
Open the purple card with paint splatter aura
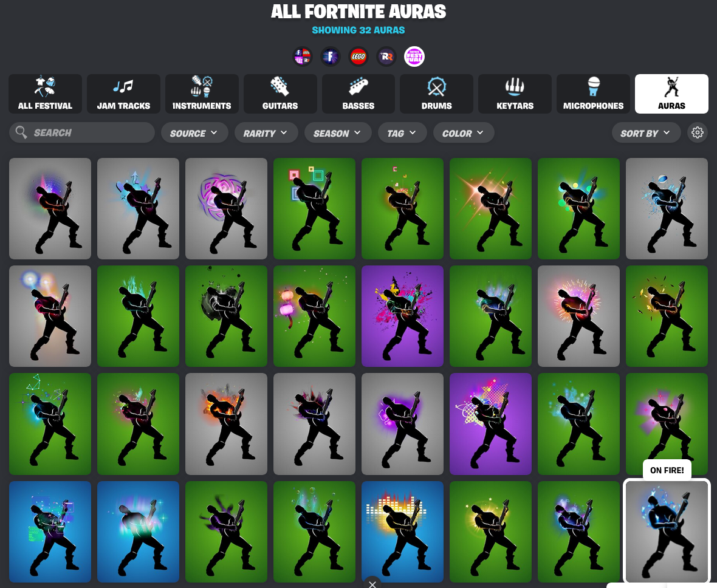click(402, 316)
